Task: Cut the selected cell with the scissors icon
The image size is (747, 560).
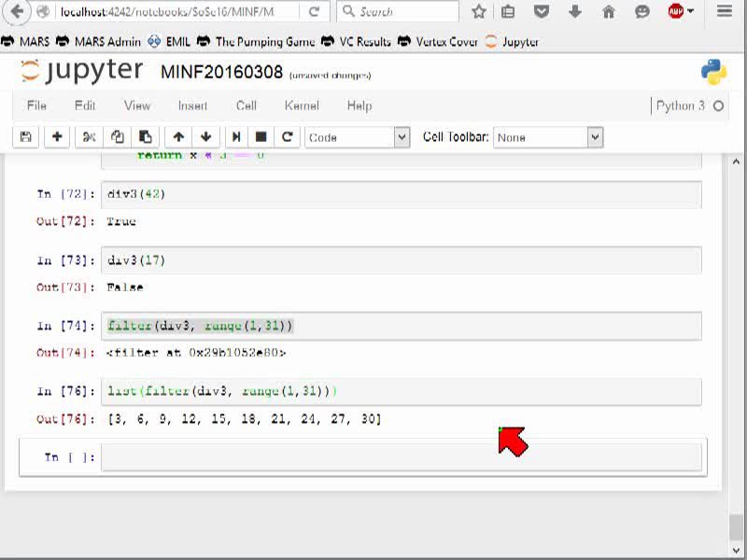Action: tap(89, 137)
